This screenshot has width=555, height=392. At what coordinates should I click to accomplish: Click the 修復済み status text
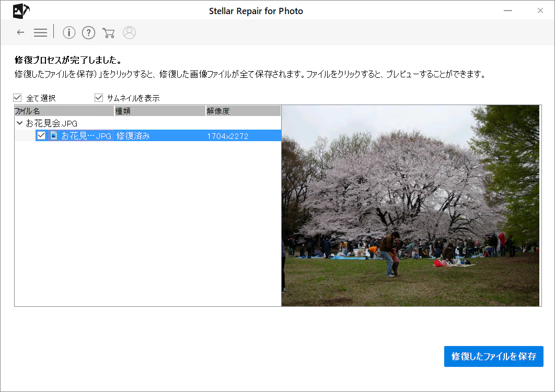tap(133, 135)
